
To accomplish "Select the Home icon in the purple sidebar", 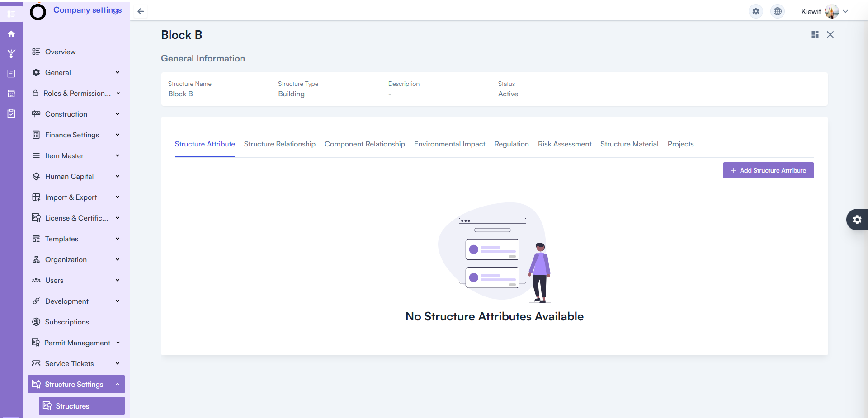I will (x=11, y=34).
